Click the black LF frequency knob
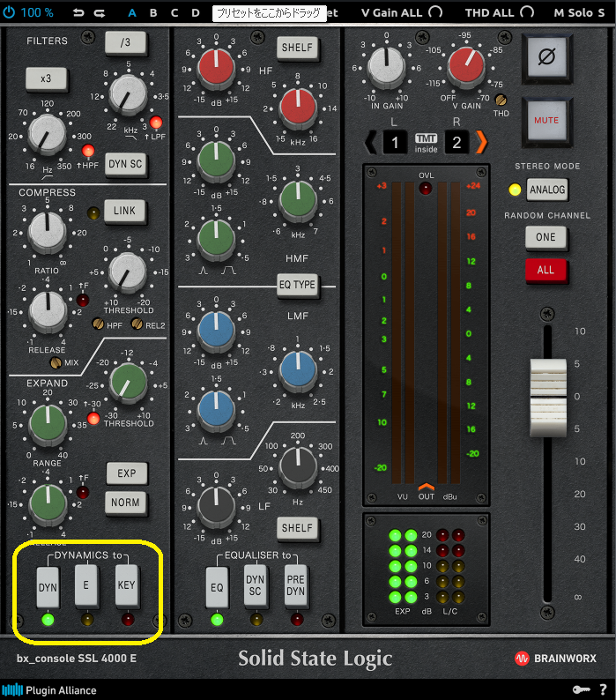Image resolution: width=616 pixels, height=700 pixels. (298, 466)
